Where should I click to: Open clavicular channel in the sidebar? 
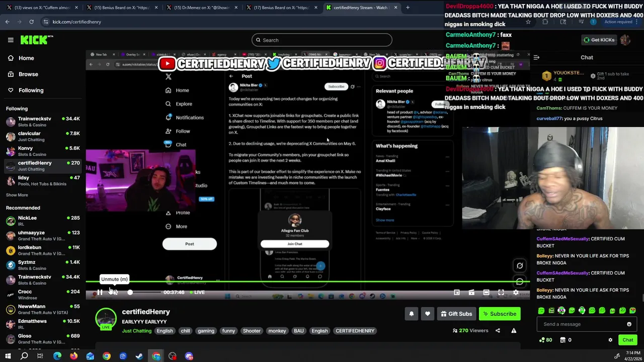tap(43, 136)
